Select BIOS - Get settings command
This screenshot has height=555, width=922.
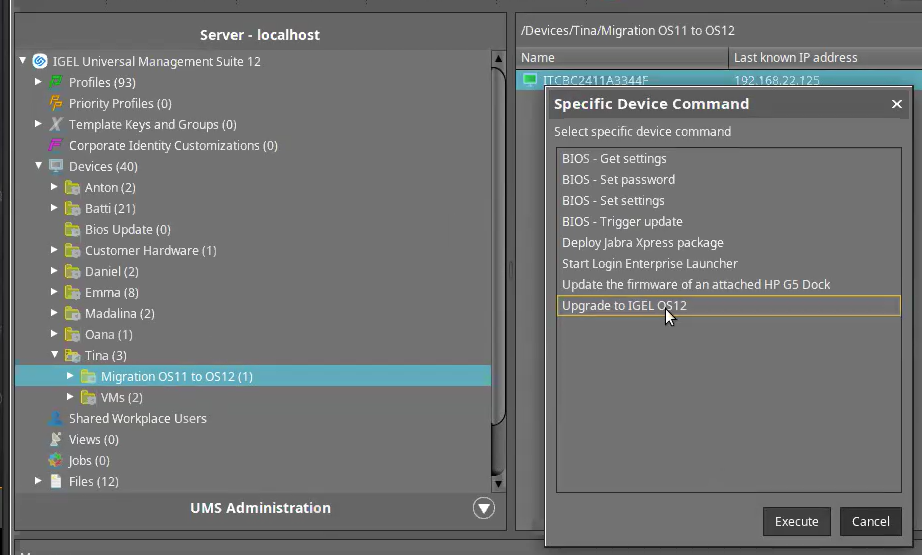point(729,159)
